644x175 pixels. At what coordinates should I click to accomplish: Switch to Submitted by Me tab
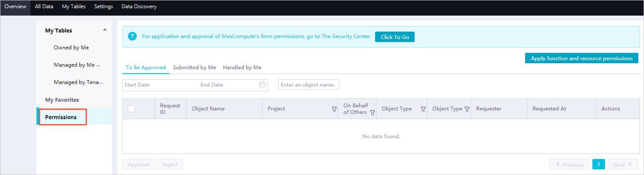[x=194, y=68]
